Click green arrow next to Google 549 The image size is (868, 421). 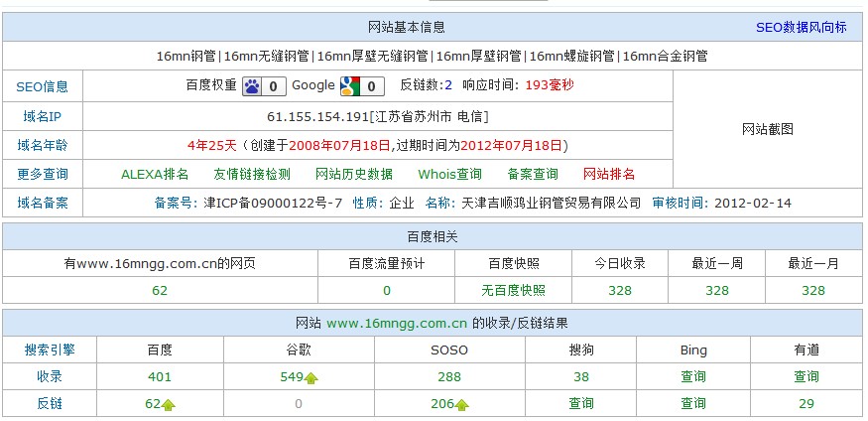click(311, 378)
